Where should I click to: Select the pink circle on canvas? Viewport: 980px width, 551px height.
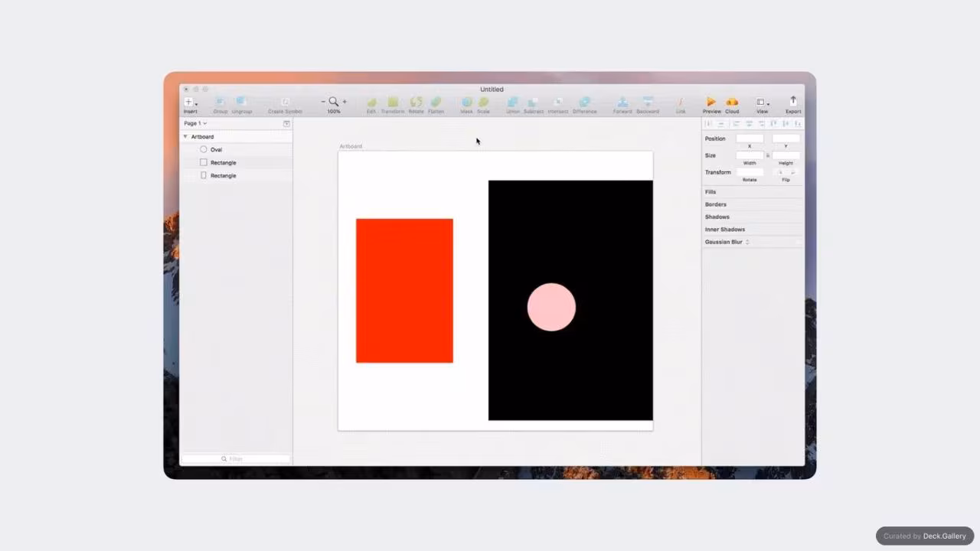[551, 307]
